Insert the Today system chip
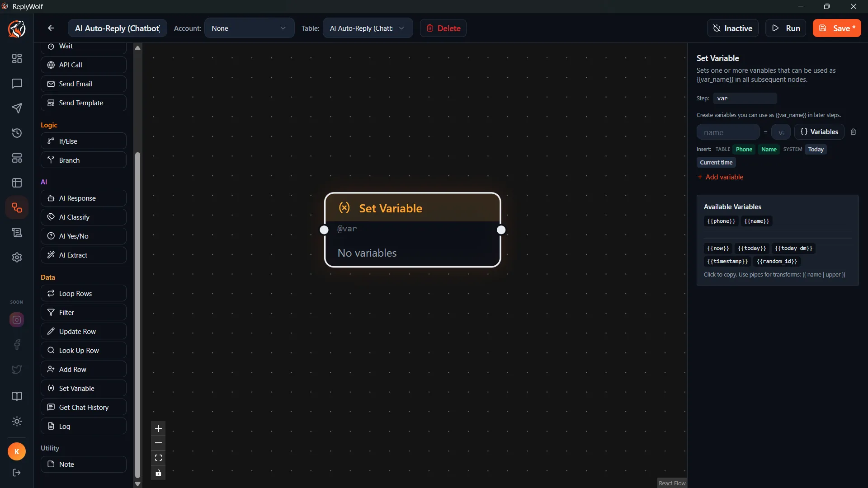 [816, 150]
